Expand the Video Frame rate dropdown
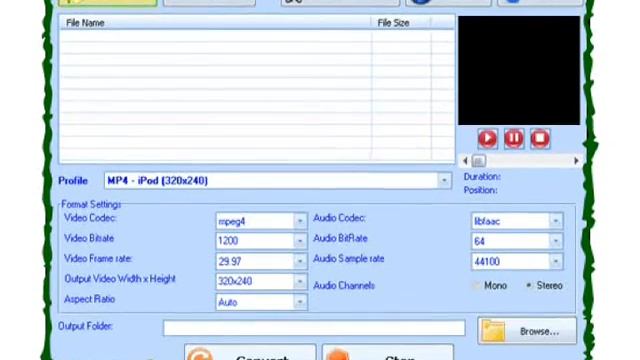Viewport: 640px width, 360px height. tap(300, 261)
